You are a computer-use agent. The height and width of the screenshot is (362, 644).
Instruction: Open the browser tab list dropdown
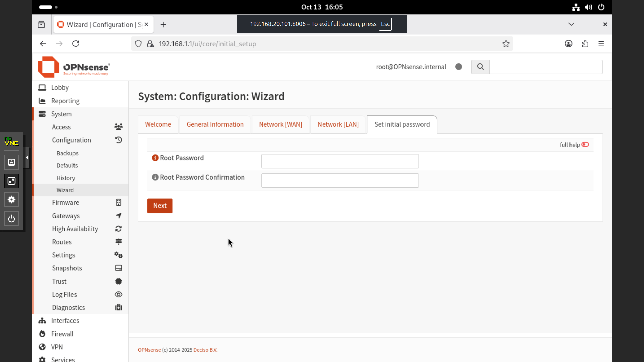(x=571, y=24)
